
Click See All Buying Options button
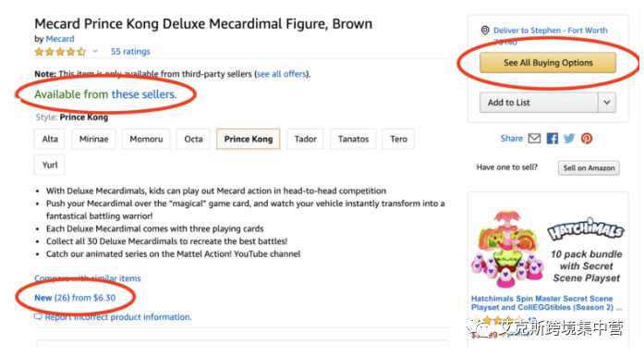point(548,63)
